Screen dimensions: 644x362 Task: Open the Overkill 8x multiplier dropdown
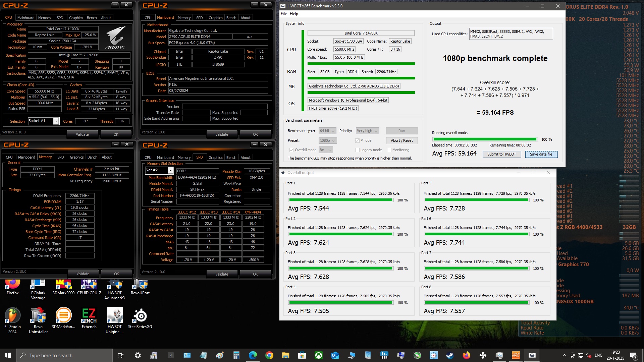(x=325, y=150)
